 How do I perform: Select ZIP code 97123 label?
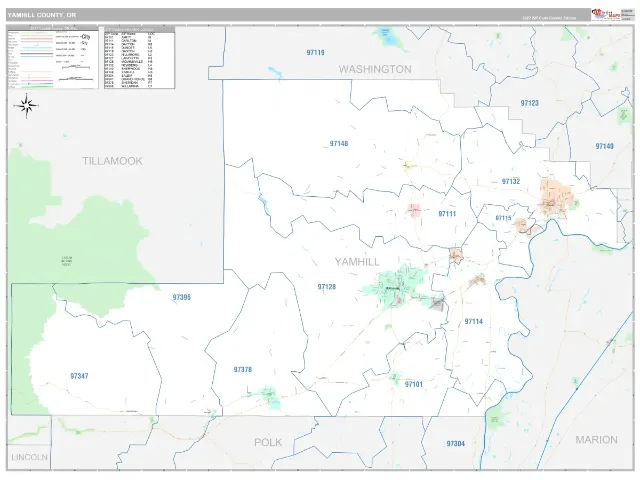(529, 103)
